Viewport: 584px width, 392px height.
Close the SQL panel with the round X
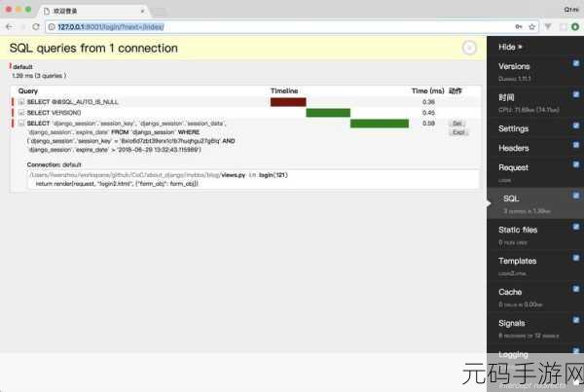pyautogui.click(x=469, y=48)
